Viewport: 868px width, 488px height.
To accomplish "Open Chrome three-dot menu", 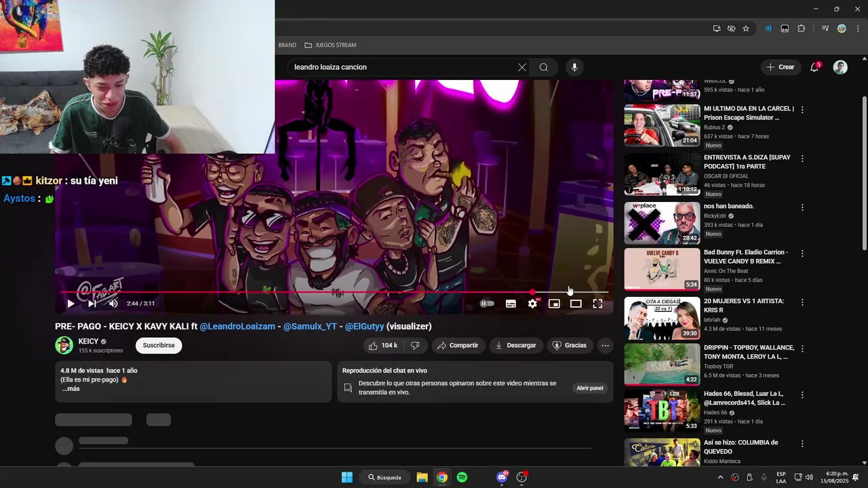I will [x=858, y=28].
